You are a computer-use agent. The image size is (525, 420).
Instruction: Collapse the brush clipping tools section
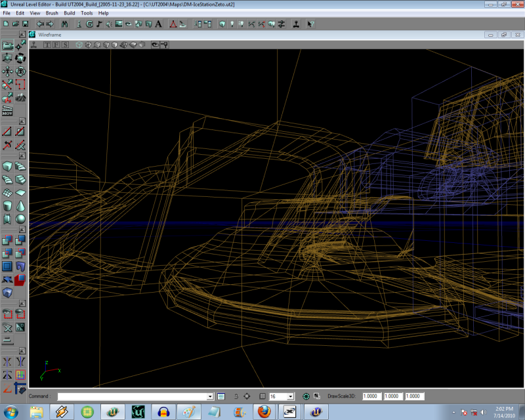[22, 121]
